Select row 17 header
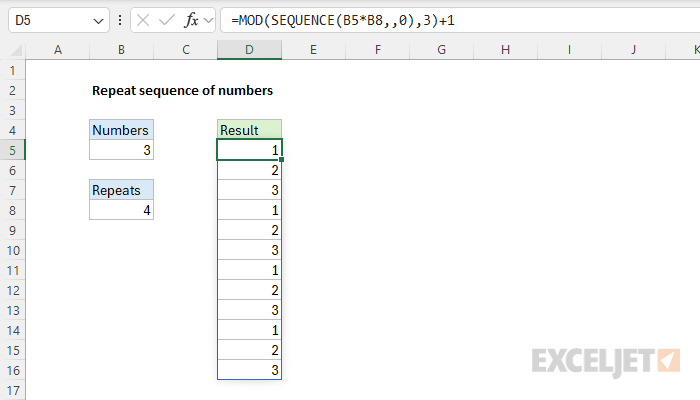This screenshot has height=400, width=700. 12,391
